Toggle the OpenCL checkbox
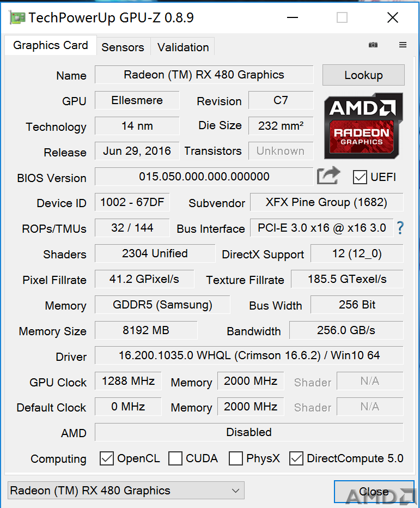 coord(107,458)
